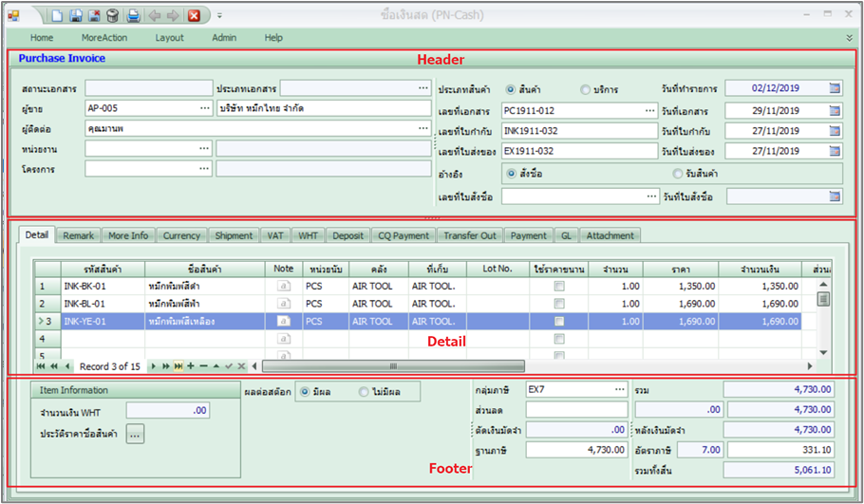Screen dimensions: 864x504
Task: Open the MoreAction menu
Action: (x=104, y=38)
